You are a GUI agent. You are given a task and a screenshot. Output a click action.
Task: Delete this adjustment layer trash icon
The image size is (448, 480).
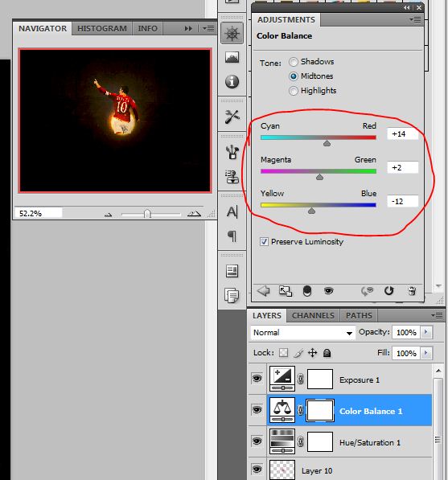pyautogui.click(x=412, y=291)
